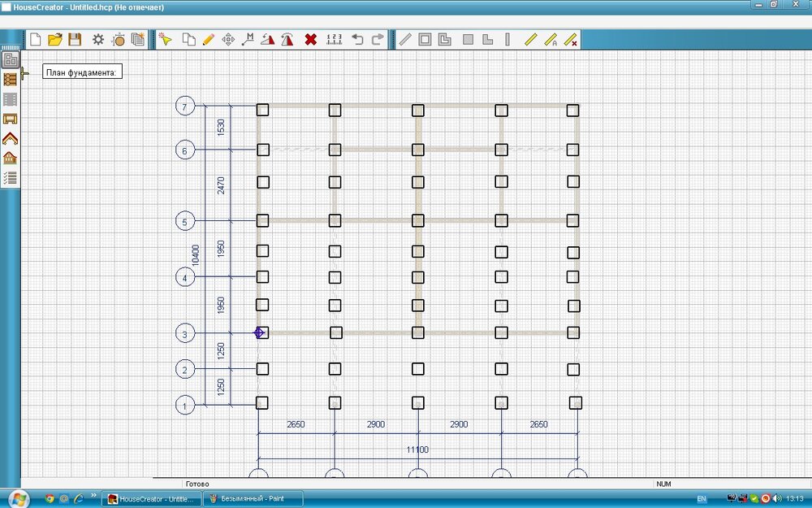
Task: Select the yellow axis line tool
Action: pyautogui.click(x=531, y=39)
